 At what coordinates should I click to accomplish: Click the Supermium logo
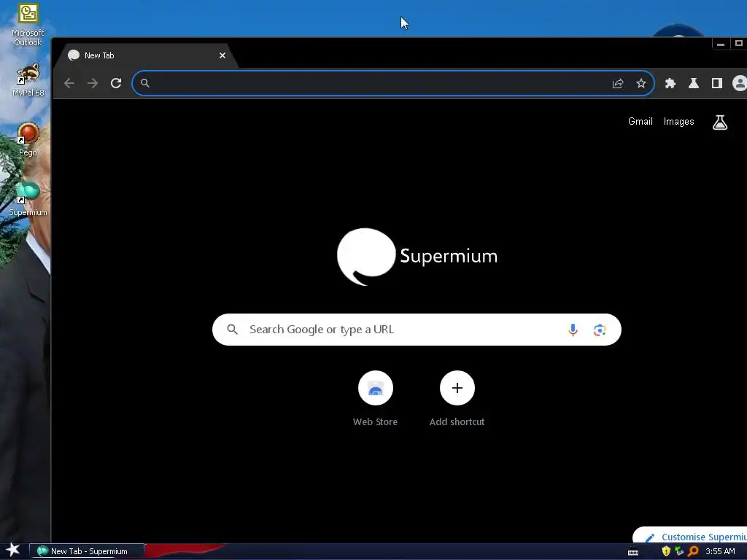pyautogui.click(x=417, y=256)
